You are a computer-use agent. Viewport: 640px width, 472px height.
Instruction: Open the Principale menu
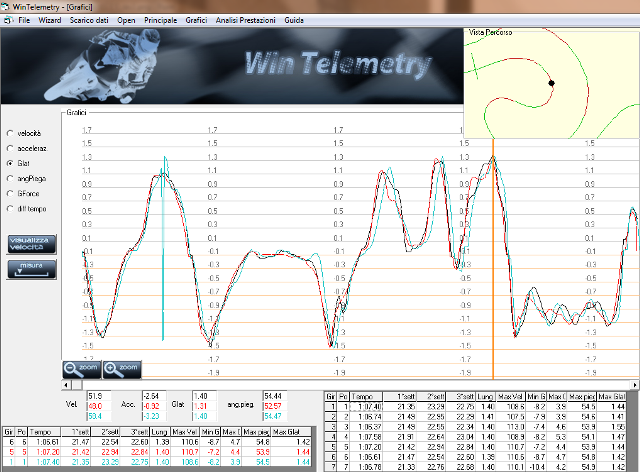(x=160, y=20)
